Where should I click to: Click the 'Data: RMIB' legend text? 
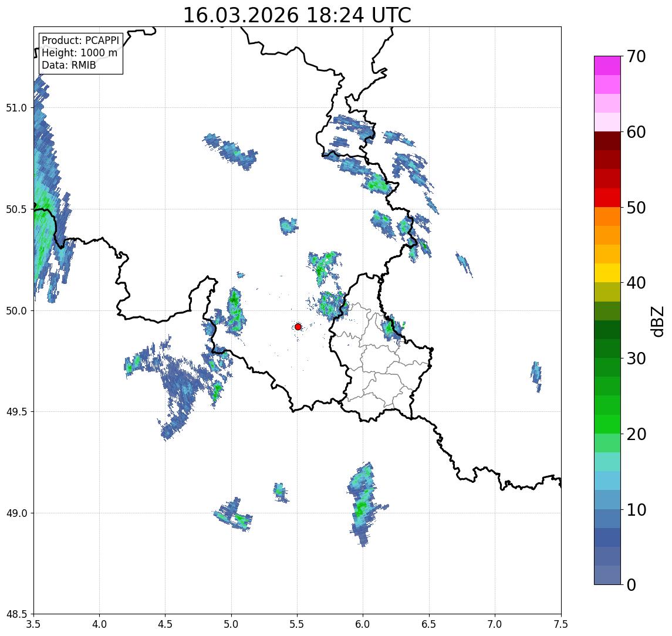[69, 65]
